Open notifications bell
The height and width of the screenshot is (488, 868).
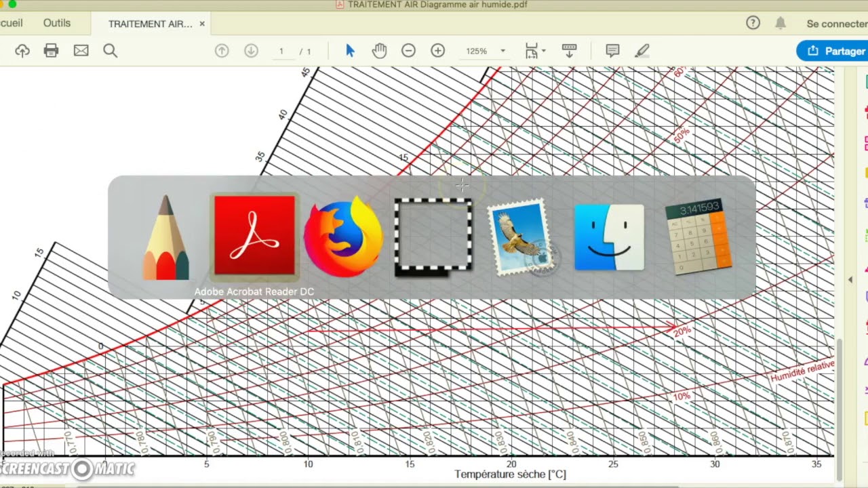pos(781,23)
